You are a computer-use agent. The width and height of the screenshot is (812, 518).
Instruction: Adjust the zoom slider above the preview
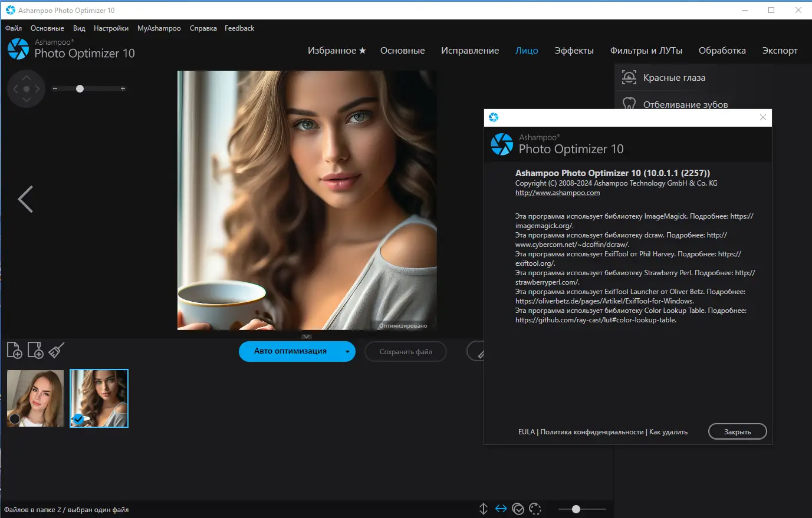pyautogui.click(x=80, y=89)
